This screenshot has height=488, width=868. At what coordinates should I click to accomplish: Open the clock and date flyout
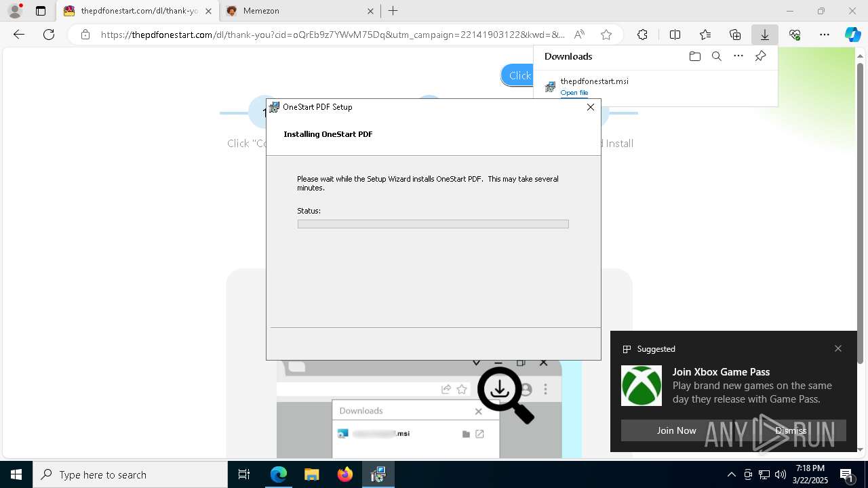coord(810,474)
